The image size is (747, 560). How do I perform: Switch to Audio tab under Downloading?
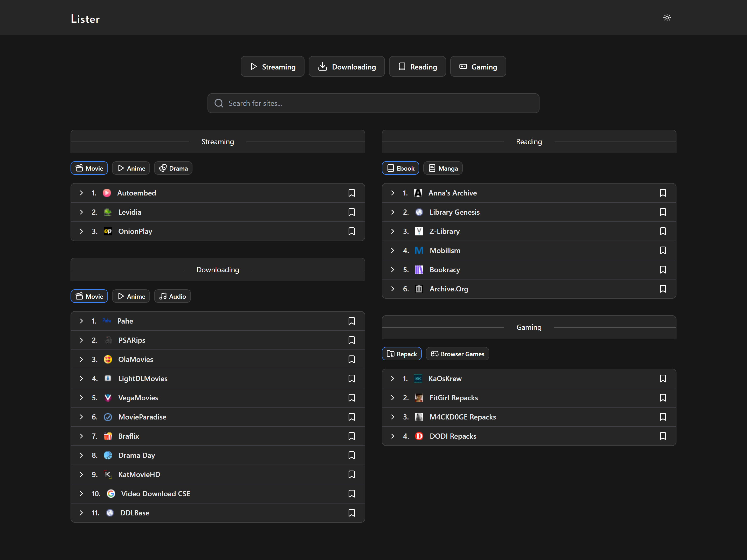click(x=172, y=296)
